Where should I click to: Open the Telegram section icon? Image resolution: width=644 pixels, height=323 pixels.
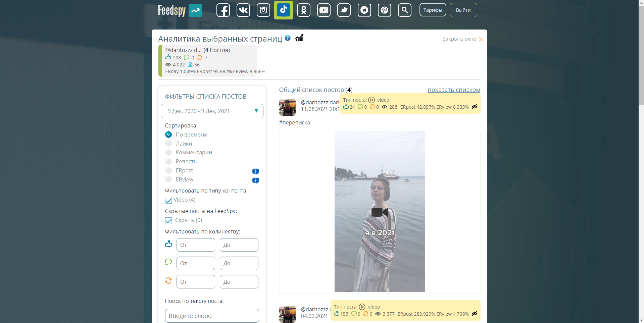[364, 10]
